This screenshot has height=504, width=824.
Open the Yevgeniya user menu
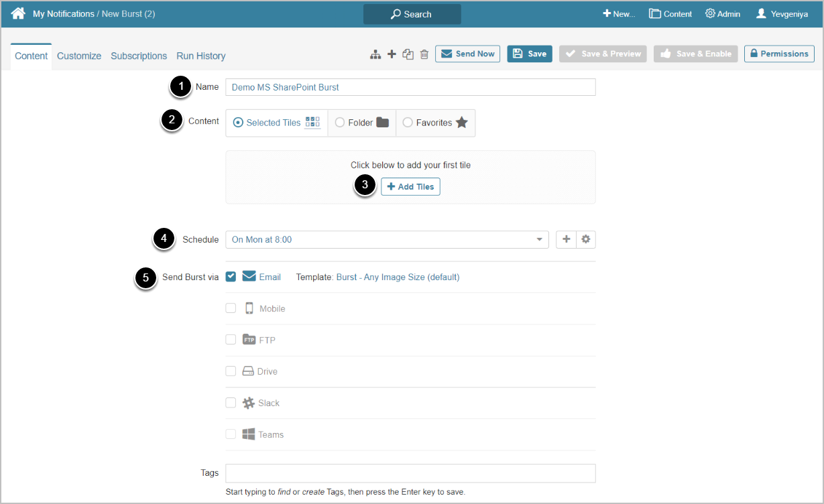click(782, 14)
